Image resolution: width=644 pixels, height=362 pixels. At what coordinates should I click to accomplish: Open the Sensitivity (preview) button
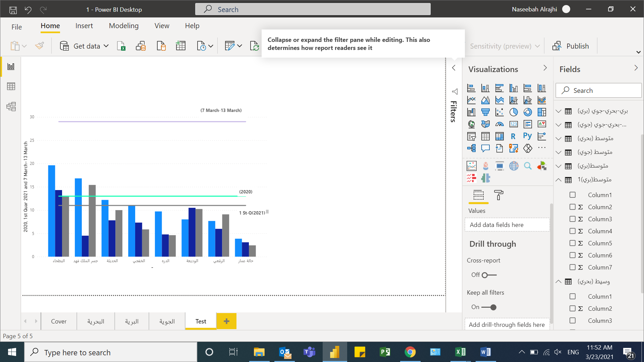pos(505,46)
